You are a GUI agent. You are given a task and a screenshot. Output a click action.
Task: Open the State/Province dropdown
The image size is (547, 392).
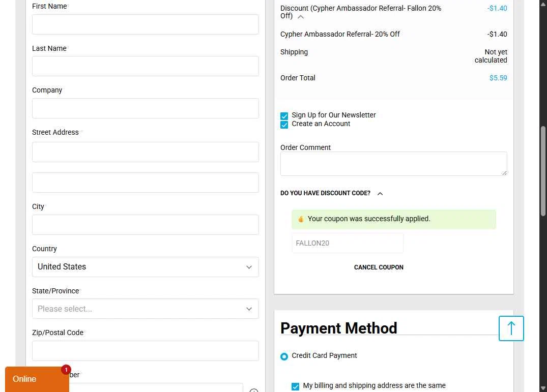tap(146, 309)
